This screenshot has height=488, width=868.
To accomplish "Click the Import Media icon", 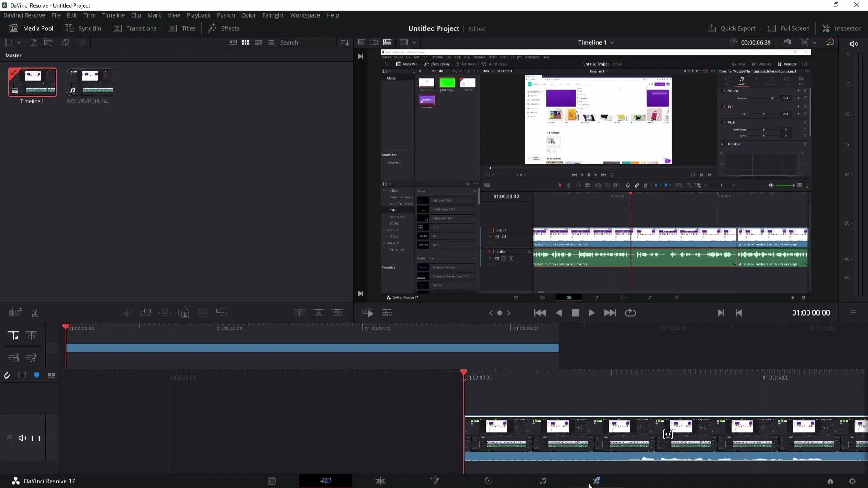I will [x=33, y=42].
